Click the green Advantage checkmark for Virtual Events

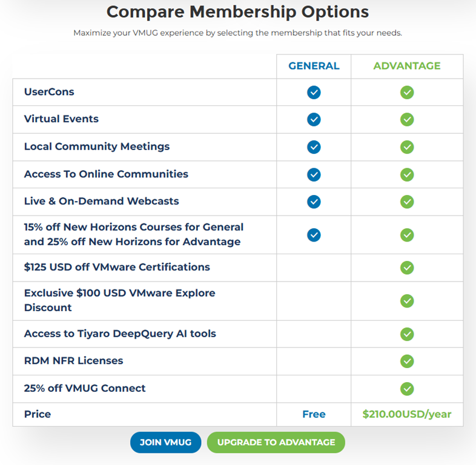tap(407, 119)
